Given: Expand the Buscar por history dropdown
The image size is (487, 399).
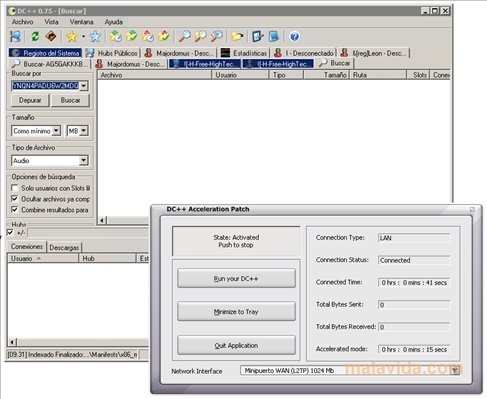Looking at the screenshot, I should pos(84,86).
